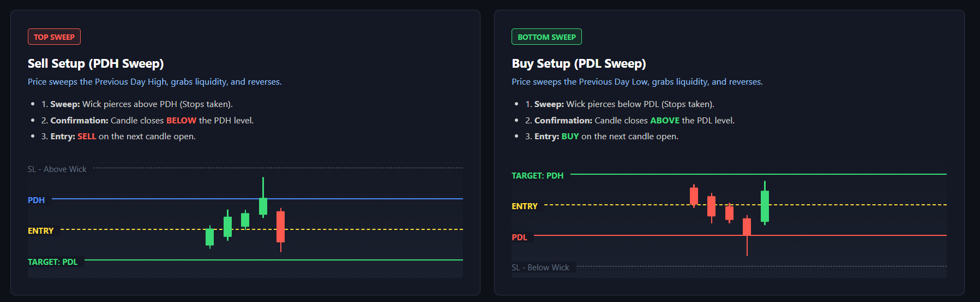Click the green candle on the buy chart
The height and width of the screenshot is (302, 980).
click(765, 205)
